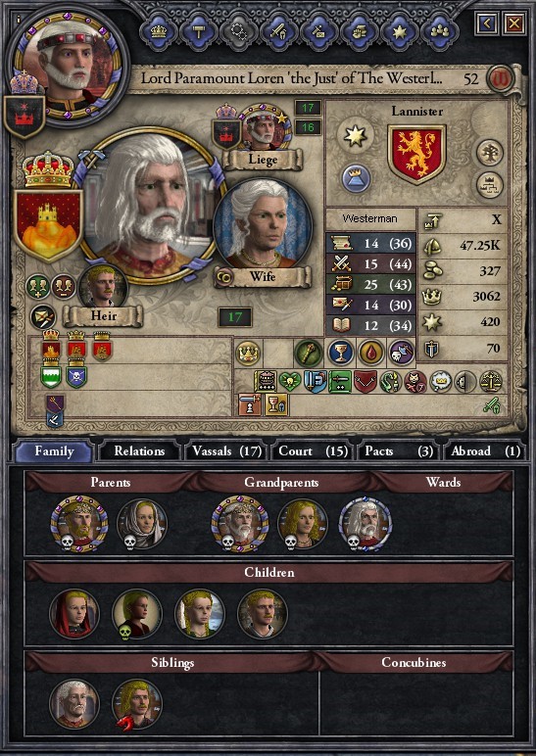Select the Pacts (3) tab

click(x=399, y=451)
